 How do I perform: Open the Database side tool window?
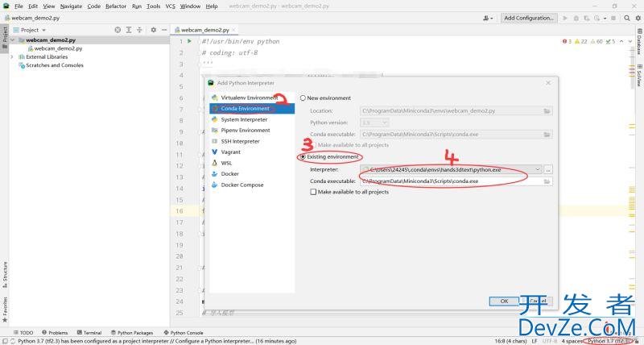(639, 42)
